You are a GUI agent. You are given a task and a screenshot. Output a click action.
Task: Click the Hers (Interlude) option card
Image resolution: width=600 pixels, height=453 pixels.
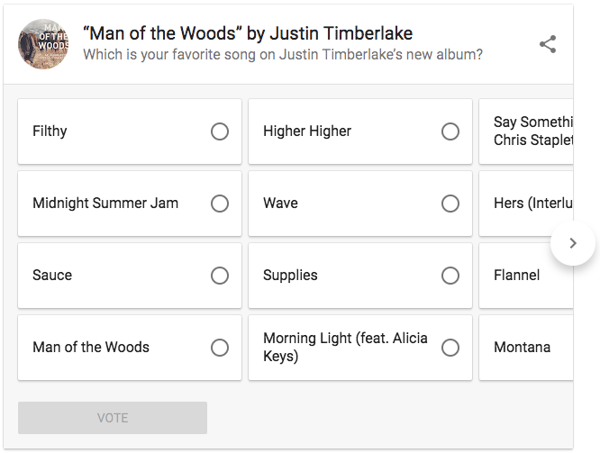coord(527,203)
